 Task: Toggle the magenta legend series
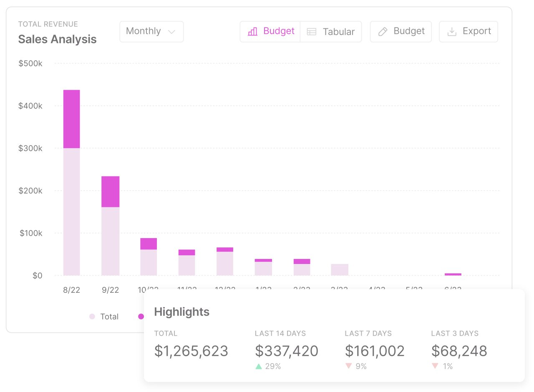[x=141, y=317]
